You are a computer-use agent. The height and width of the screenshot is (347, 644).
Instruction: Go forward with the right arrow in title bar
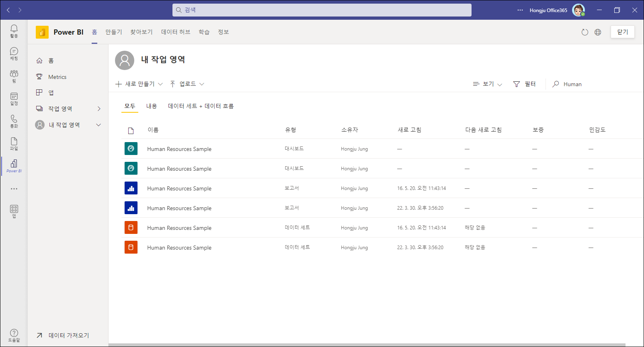20,10
